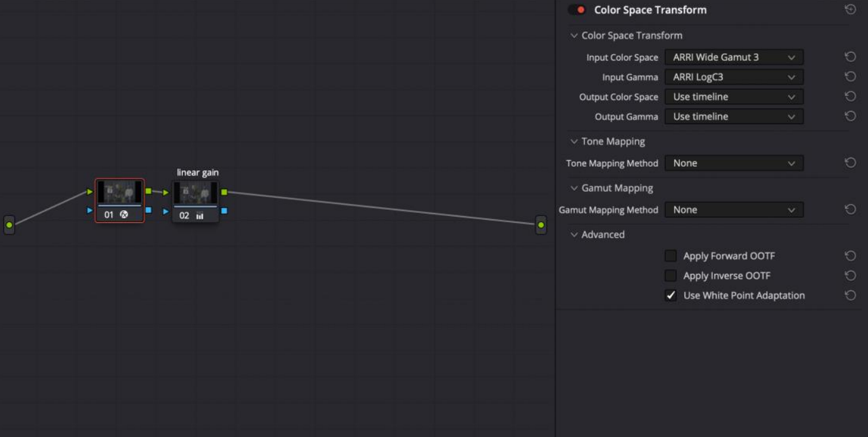Viewport: 868px width, 437px height.
Task: Collapse the Gamut Mapping section
Action: [x=574, y=188]
